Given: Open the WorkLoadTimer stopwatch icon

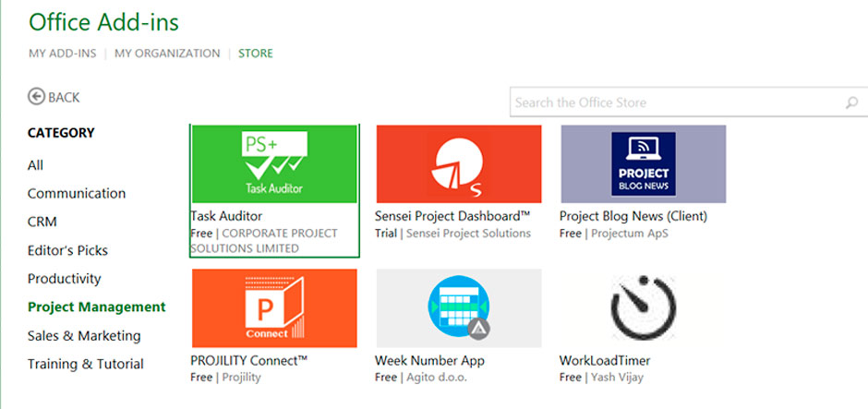Looking at the screenshot, I should pos(644,308).
